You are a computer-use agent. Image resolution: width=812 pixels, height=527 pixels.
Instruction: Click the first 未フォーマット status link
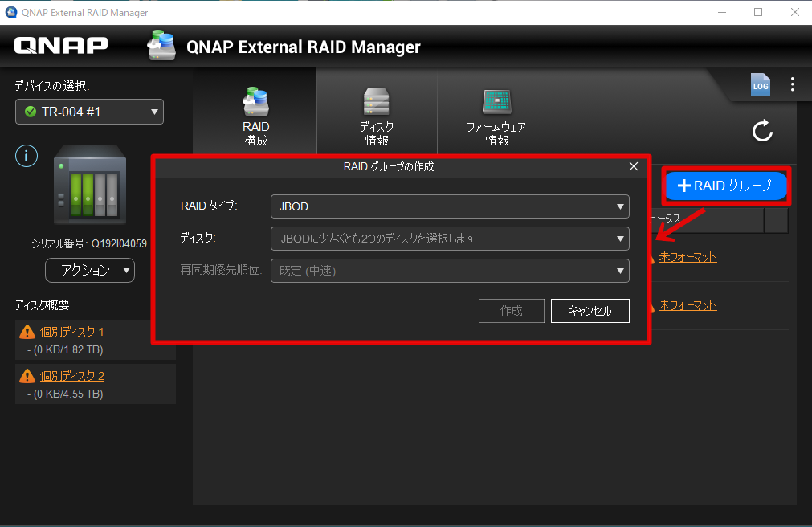point(688,257)
